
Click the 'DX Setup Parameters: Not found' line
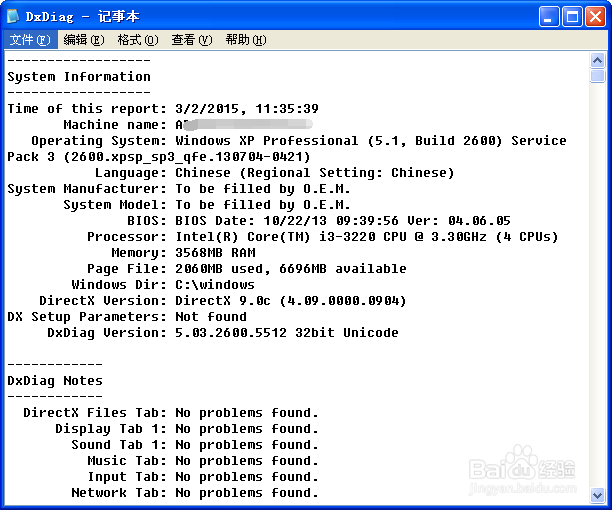[127, 316]
